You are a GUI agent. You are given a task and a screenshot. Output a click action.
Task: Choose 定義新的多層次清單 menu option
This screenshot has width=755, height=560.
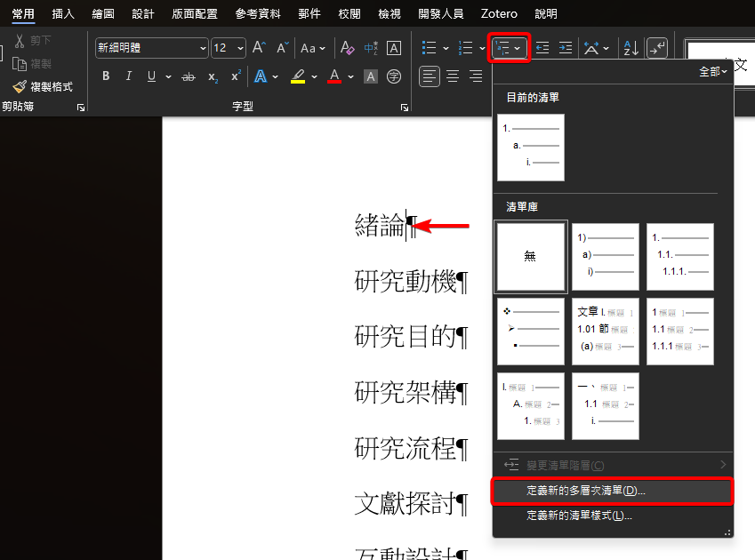click(585, 491)
